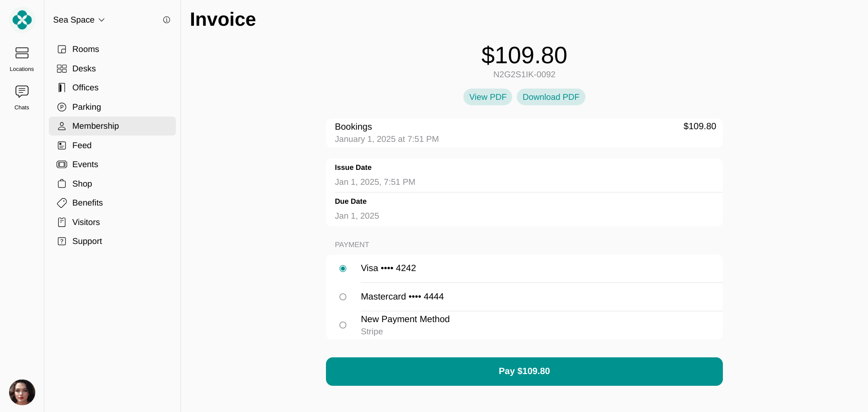Click the Download PDF button

pyautogui.click(x=551, y=97)
